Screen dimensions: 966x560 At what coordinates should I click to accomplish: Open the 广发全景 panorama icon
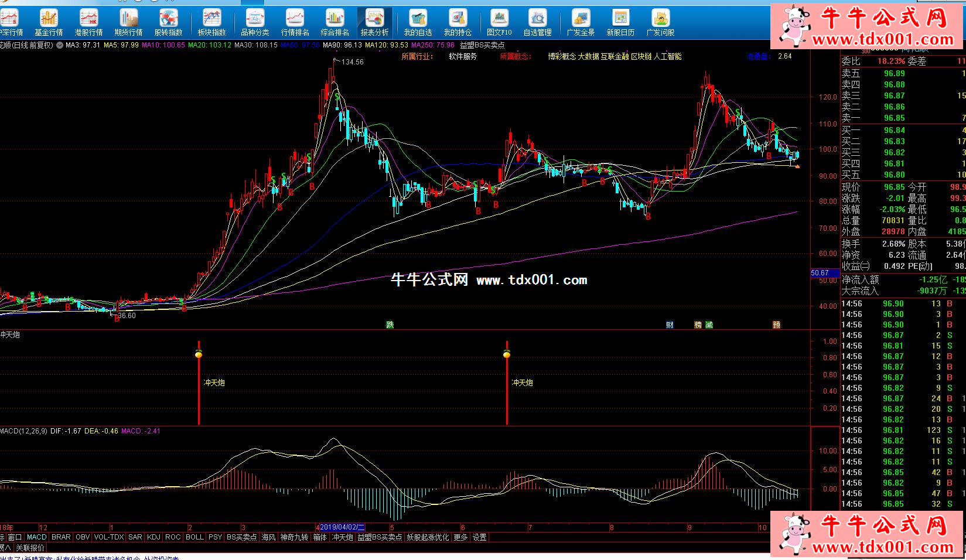click(x=581, y=22)
